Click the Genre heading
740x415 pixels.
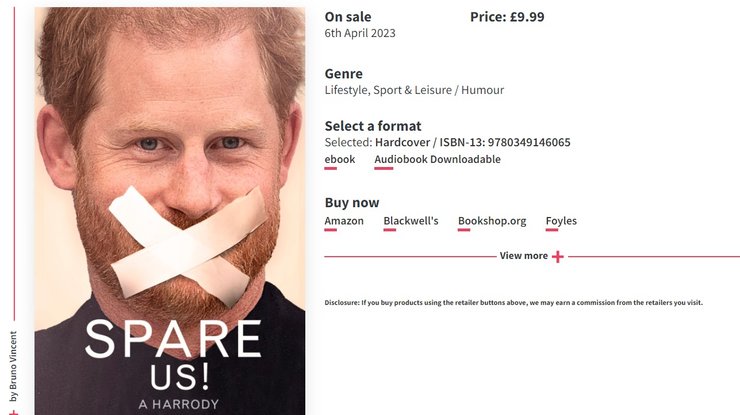tap(344, 74)
